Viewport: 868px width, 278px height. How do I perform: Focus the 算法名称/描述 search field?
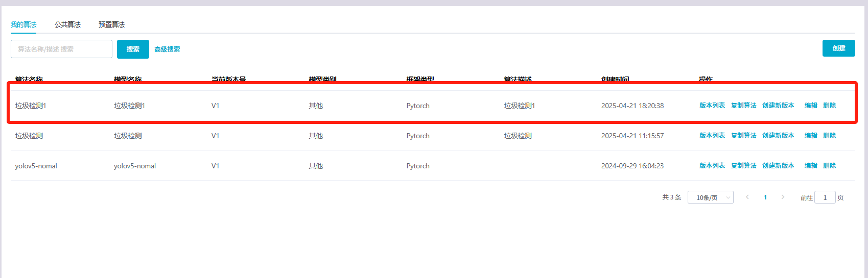(61, 49)
